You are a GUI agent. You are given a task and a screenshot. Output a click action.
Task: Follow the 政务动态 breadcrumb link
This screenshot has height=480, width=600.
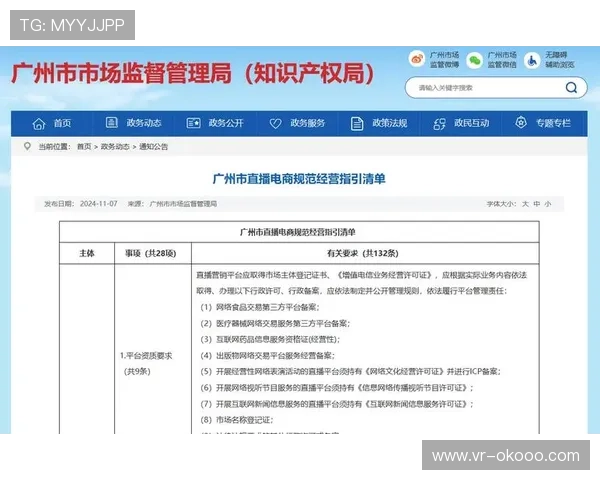click(x=115, y=147)
